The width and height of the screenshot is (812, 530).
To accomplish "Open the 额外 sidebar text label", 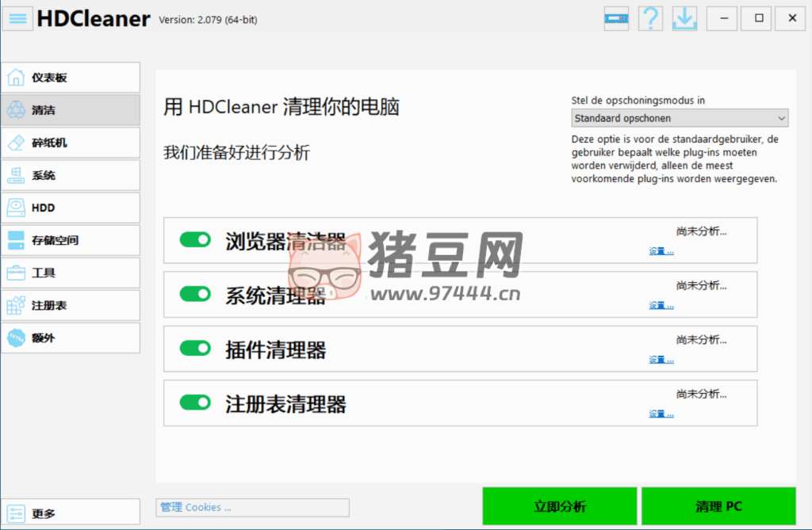I will pyautogui.click(x=43, y=338).
